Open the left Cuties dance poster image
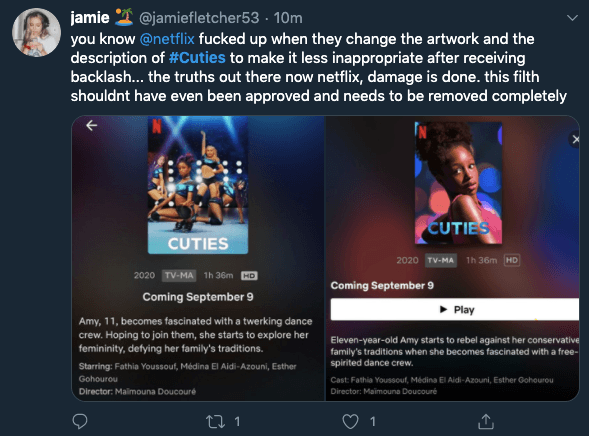Viewport: 589px width, 436px height. point(198,185)
